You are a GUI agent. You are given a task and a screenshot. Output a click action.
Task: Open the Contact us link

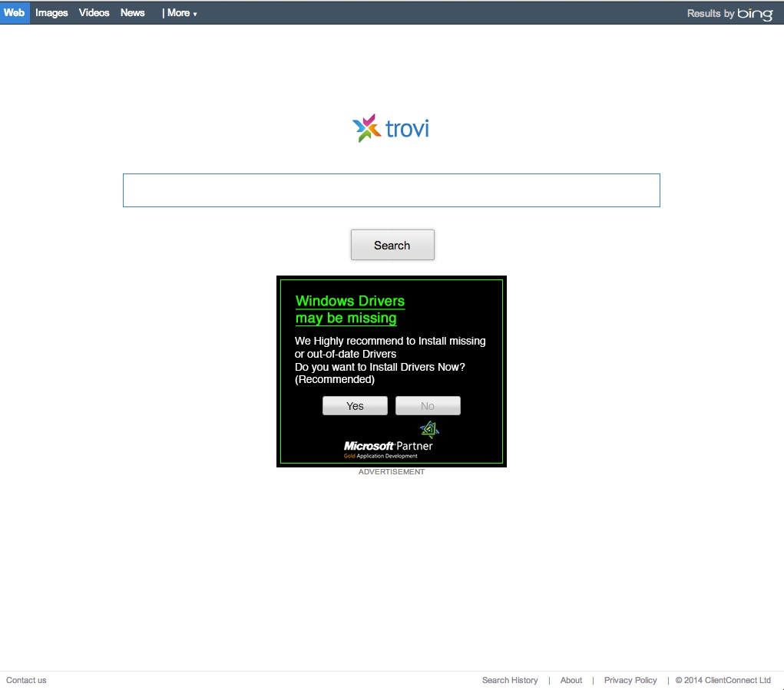[26, 680]
